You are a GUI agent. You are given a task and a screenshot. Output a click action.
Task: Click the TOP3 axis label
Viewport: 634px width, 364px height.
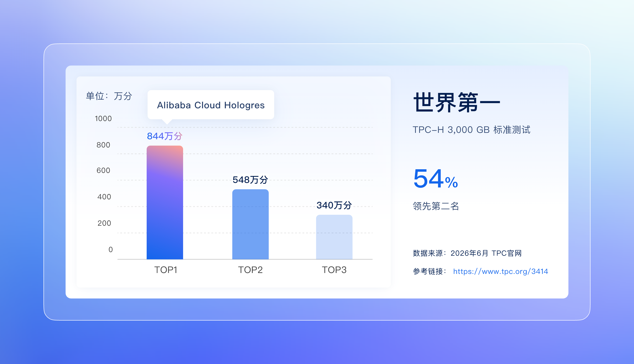point(334,270)
